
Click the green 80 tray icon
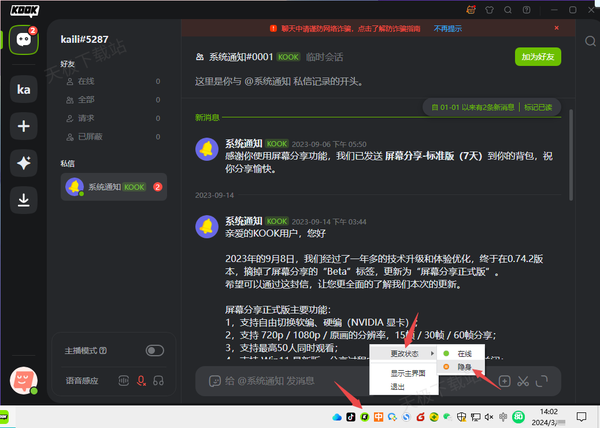point(518,417)
